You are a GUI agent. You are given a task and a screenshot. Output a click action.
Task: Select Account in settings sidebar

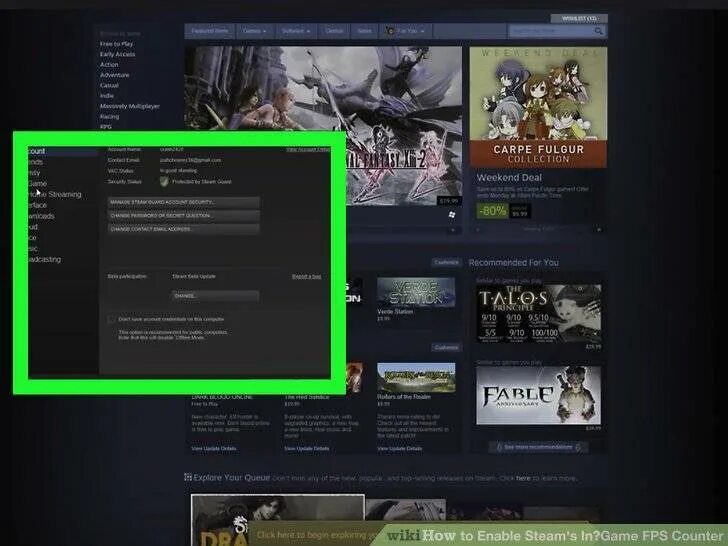pyautogui.click(x=63, y=151)
